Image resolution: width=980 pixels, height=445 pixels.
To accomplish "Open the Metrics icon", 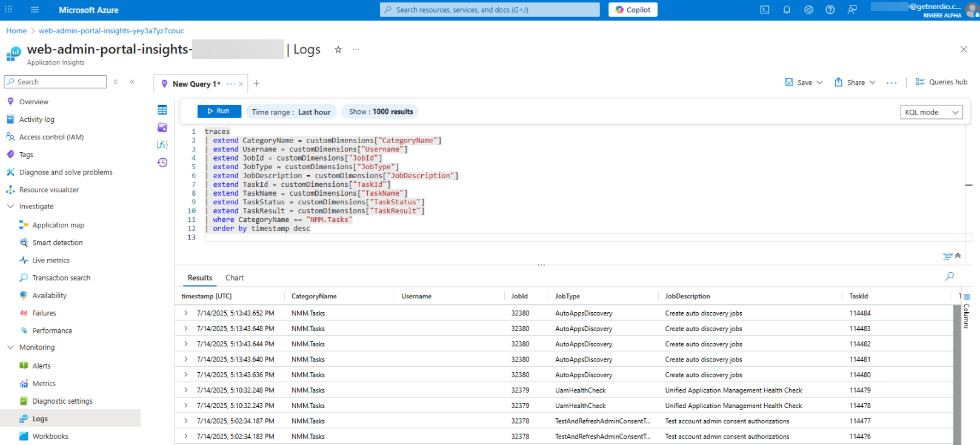I will [24, 383].
